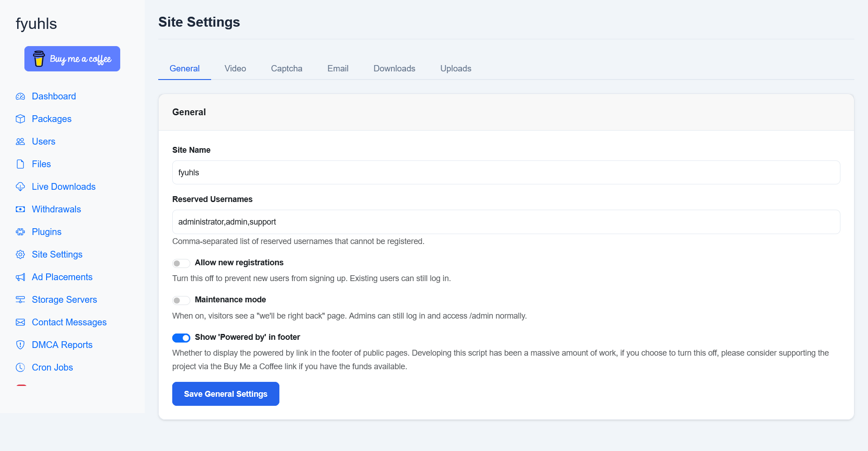Click the Plugins puzzle piece icon
868x451 pixels.
click(x=20, y=232)
